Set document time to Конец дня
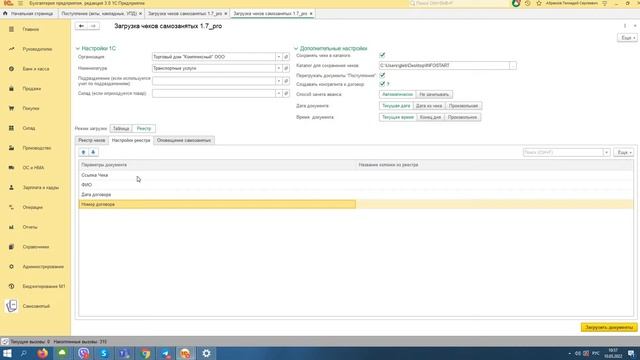Image resolution: width=640 pixels, height=360 pixels. click(x=430, y=117)
